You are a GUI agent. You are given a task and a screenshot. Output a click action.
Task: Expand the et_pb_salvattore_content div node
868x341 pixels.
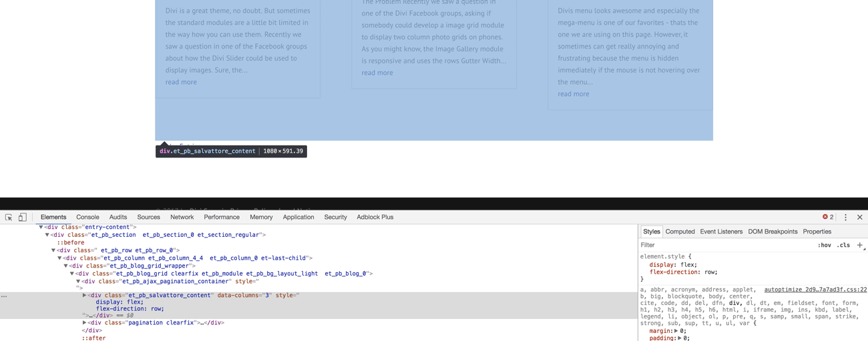[x=85, y=295]
